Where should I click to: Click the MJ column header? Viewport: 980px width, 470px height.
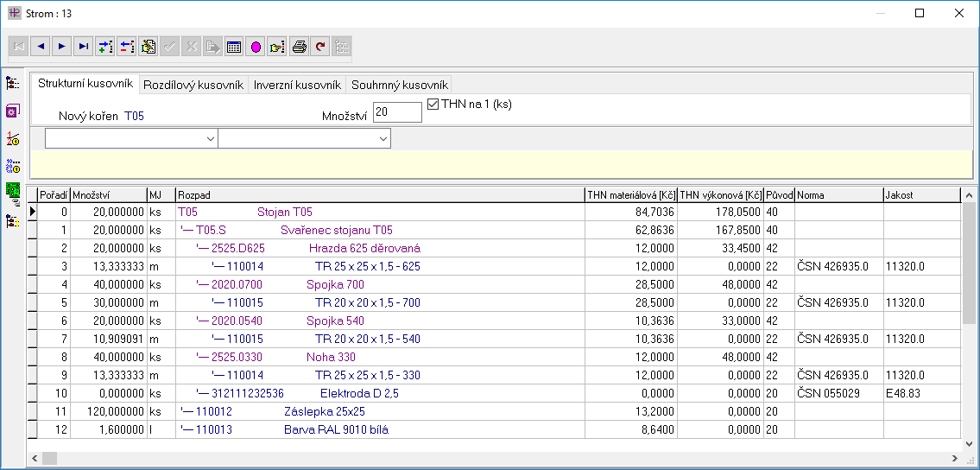[161, 195]
